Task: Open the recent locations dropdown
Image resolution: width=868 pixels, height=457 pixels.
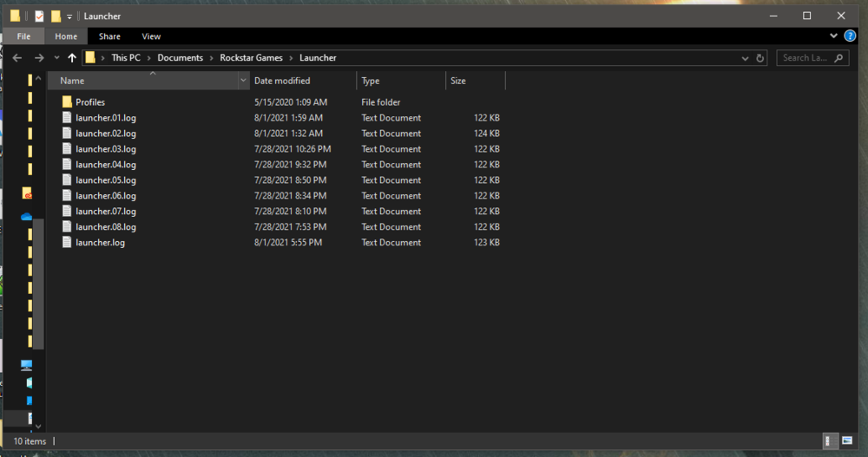Action: coord(56,57)
